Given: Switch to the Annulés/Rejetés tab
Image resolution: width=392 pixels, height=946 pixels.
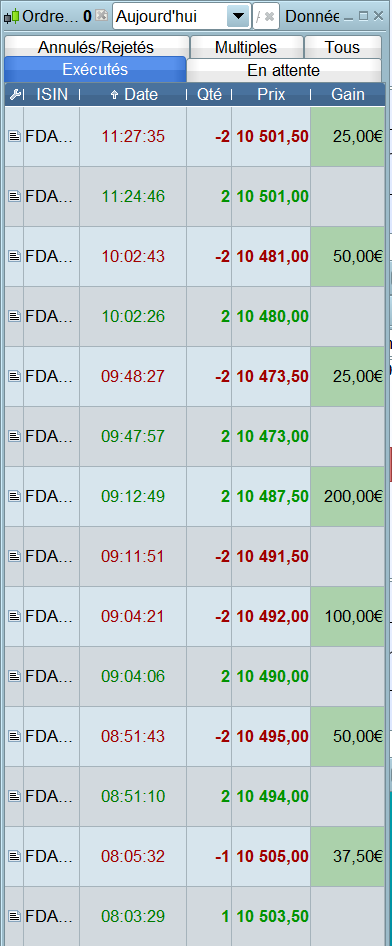Looking at the screenshot, I should [x=96, y=47].
